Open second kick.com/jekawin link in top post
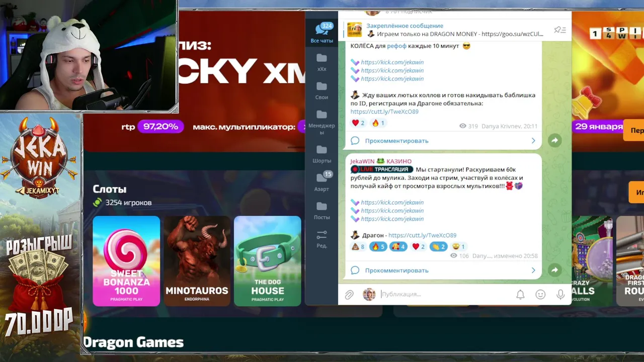644x362 pixels. click(x=392, y=70)
